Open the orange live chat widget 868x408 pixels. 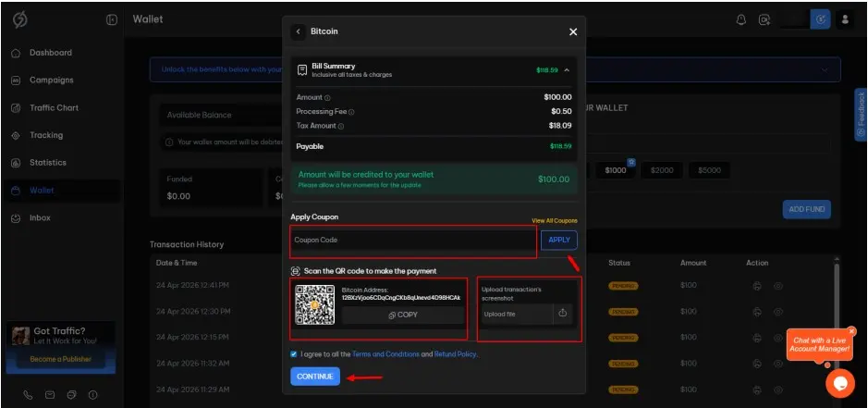click(x=839, y=383)
